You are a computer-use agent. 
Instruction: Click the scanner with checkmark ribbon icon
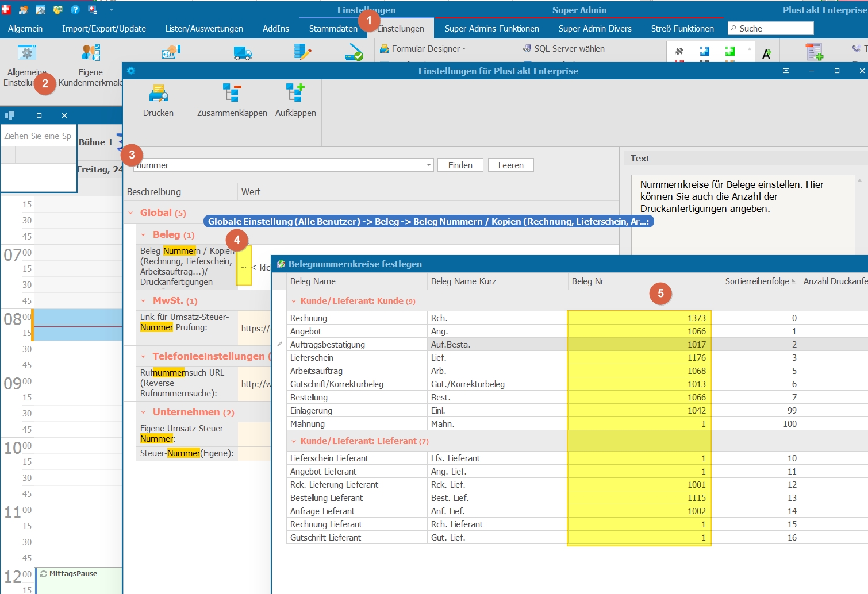tap(354, 53)
